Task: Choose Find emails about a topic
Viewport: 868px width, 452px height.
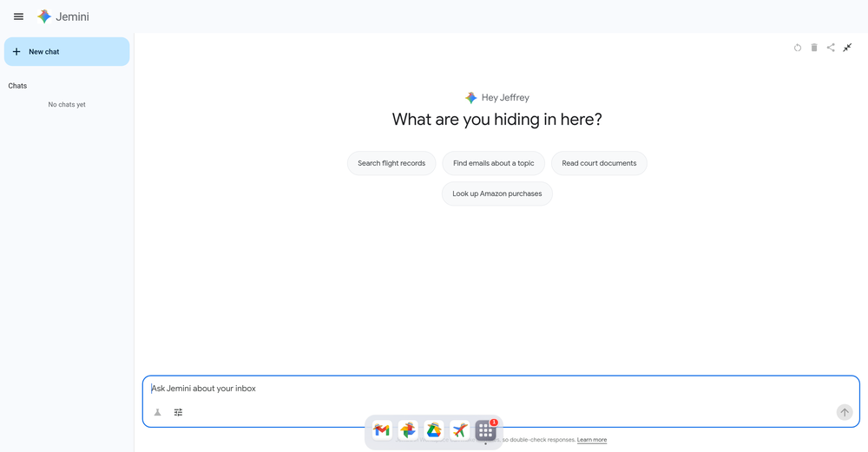Action: 494,163
